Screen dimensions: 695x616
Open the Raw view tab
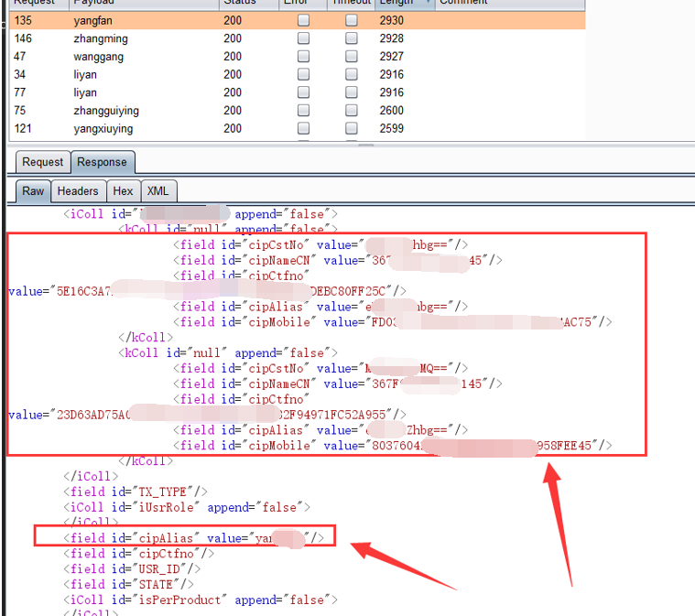(x=33, y=191)
